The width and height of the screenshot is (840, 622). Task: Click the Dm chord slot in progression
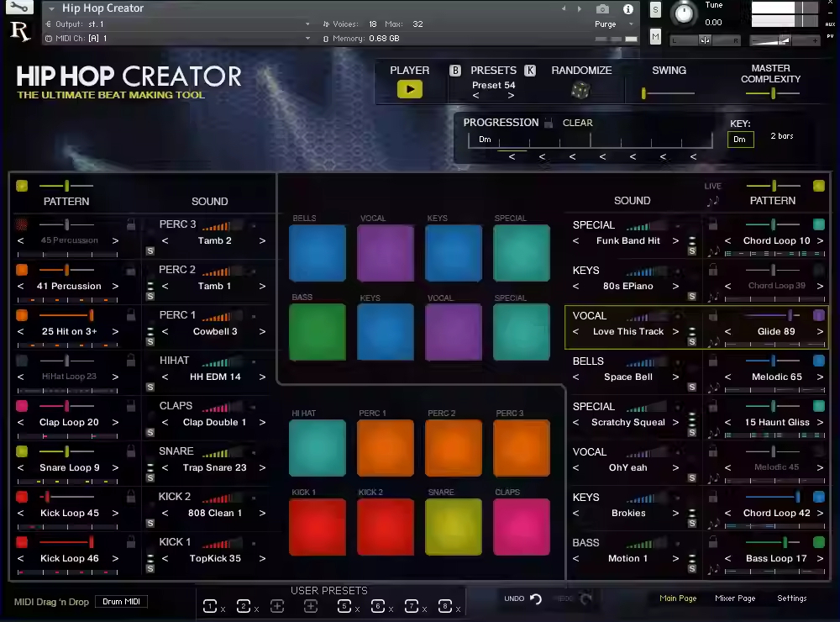point(485,140)
